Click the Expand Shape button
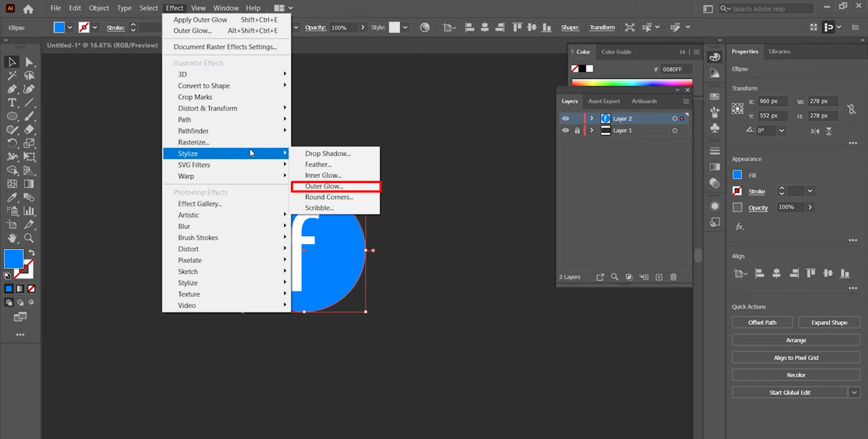Image resolution: width=868 pixels, height=439 pixels. point(829,322)
